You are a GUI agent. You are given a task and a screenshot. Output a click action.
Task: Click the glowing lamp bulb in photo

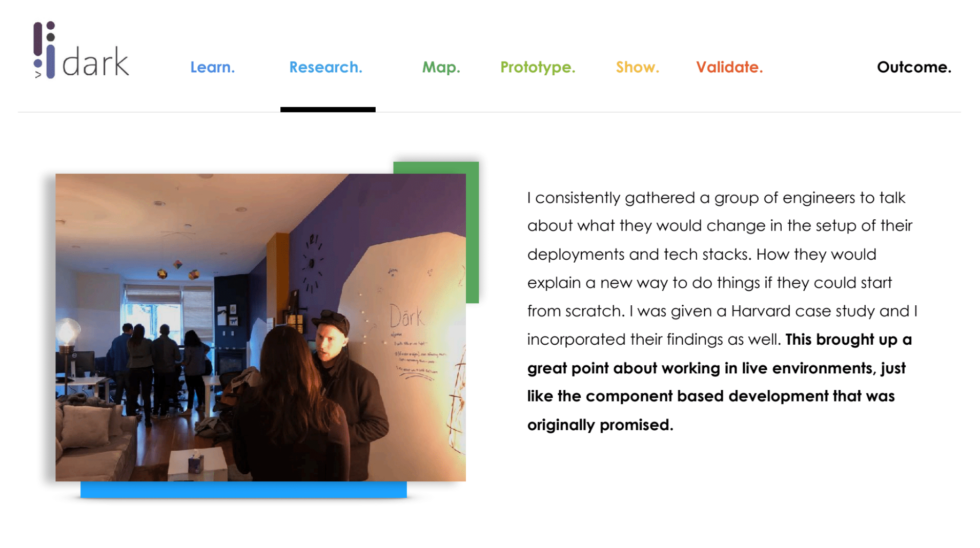click(x=67, y=331)
